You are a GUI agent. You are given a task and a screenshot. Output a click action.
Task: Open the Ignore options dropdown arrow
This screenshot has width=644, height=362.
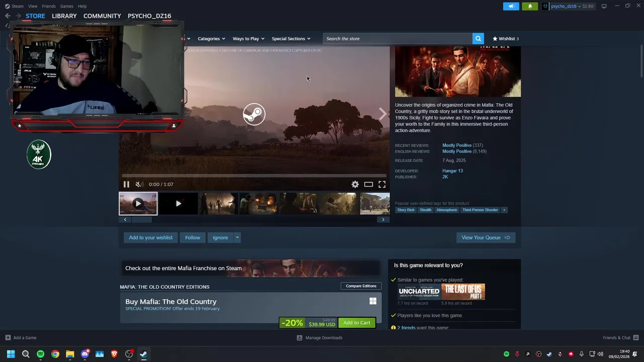[237, 237]
